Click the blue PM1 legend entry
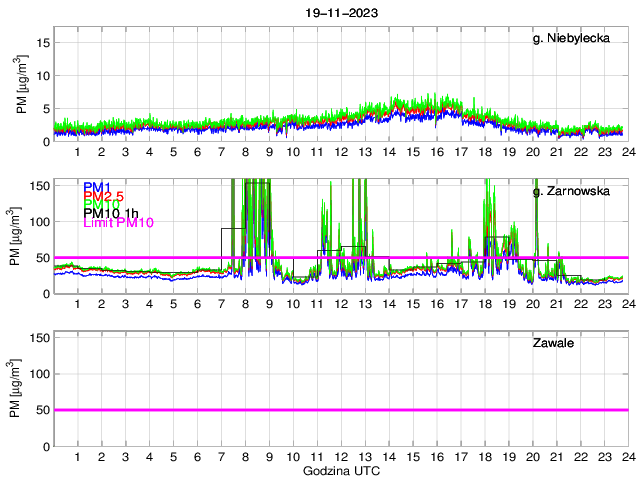Image resolution: width=640 pixels, height=480 pixels. pyautogui.click(x=98, y=187)
